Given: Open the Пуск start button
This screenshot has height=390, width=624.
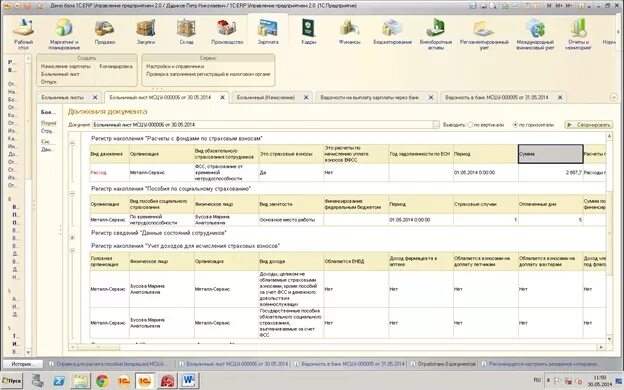Looking at the screenshot, I should pyautogui.click(x=12, y=380).
